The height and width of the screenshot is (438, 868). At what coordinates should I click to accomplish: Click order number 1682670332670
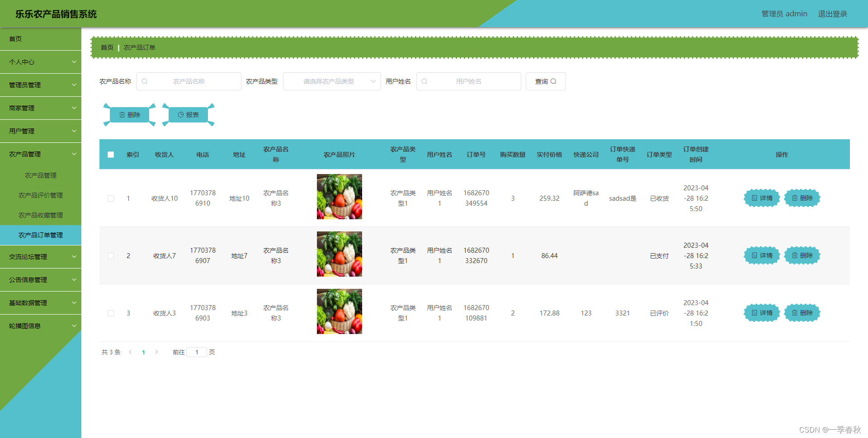476,255
